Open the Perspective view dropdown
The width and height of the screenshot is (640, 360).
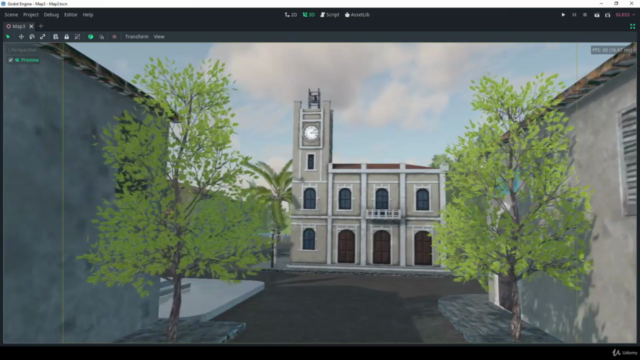click(22, 50)
